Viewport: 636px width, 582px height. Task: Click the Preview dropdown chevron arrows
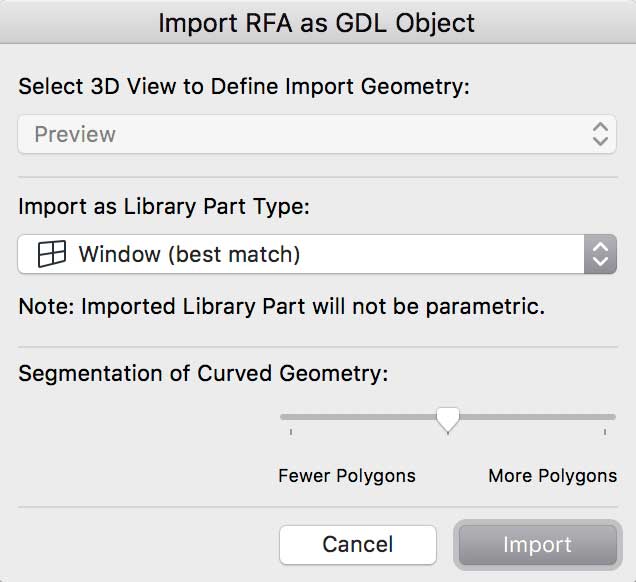600,134
